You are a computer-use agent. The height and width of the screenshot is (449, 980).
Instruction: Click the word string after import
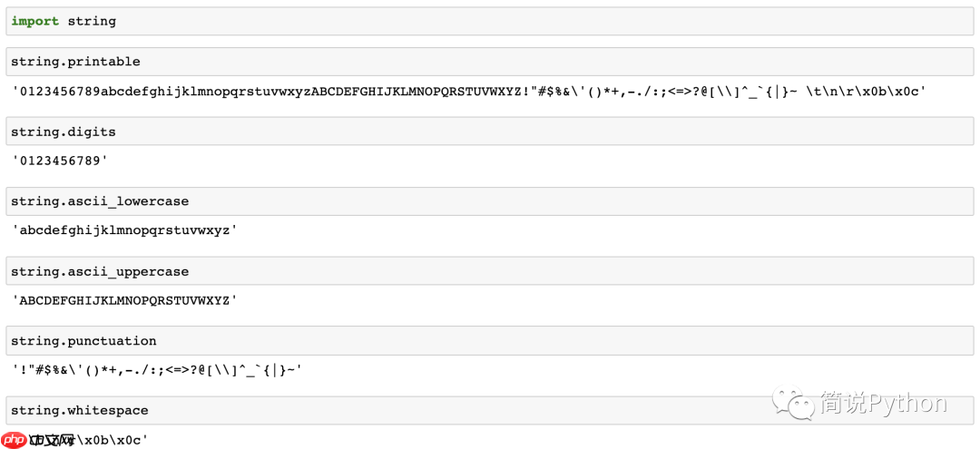point(92,21)
